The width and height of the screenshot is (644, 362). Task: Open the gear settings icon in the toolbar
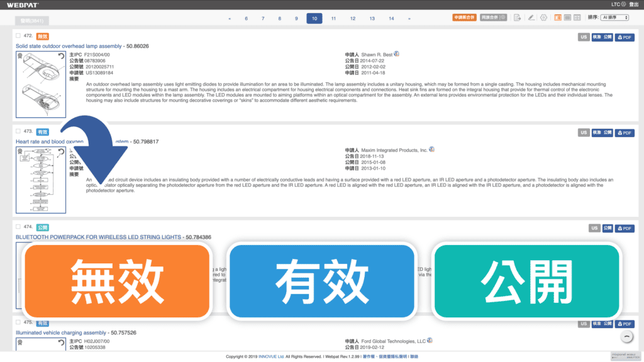pyautogui.click(x=543, y=18)
